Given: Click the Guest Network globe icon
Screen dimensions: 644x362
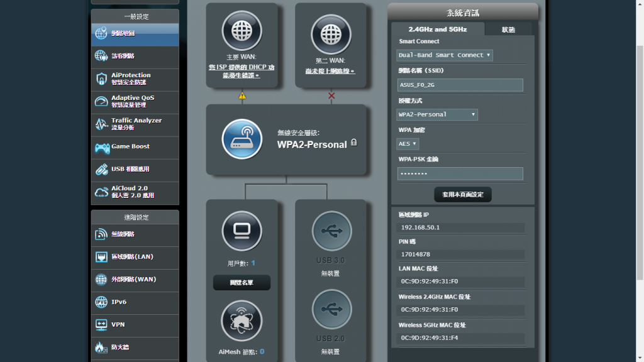Looking at the screenshot, I should tap(101, 56).
